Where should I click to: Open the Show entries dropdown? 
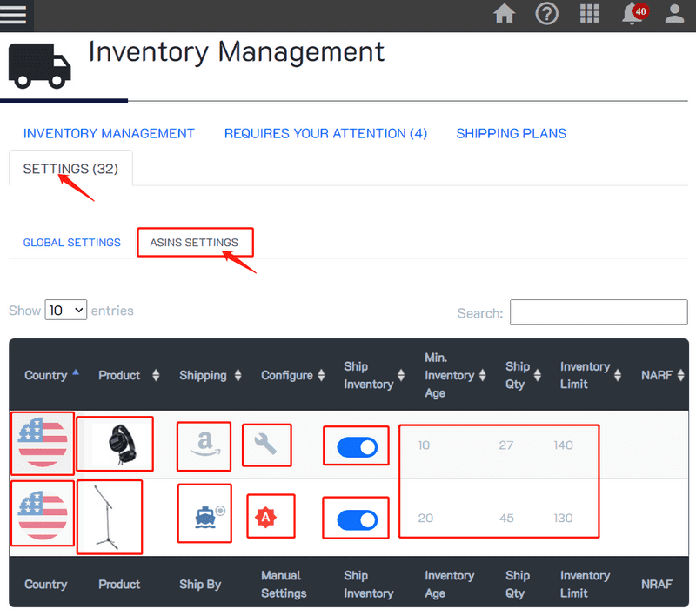65,310
